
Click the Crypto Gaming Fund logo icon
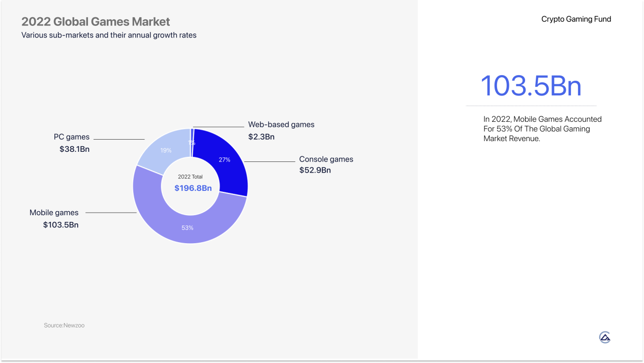point(604,337)
